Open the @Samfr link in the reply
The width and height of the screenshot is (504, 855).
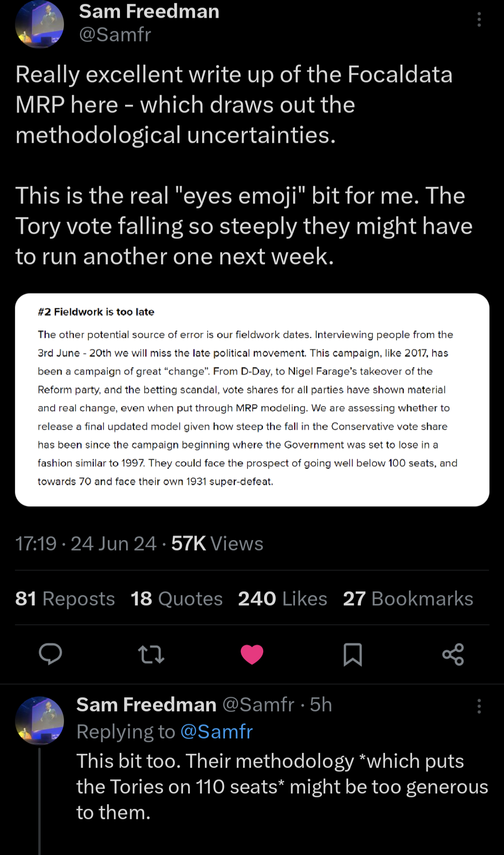(x=216, y=731)
